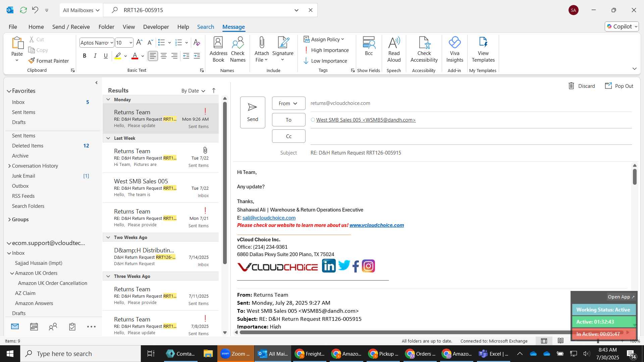Click the Paste clipboard icon

click(x=17, y=43)
